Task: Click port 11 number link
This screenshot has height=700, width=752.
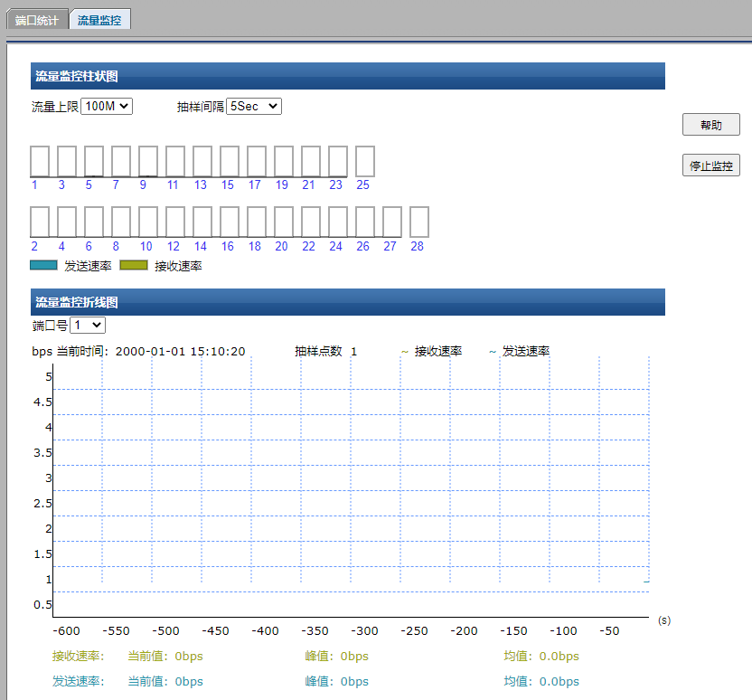Action: coord(173,184)
